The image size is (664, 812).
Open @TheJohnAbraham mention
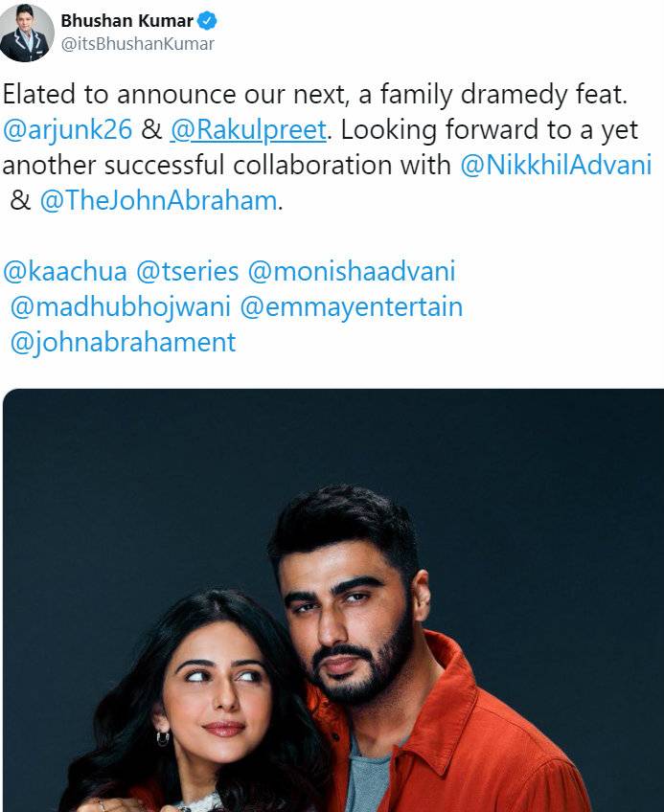point(157,201)
